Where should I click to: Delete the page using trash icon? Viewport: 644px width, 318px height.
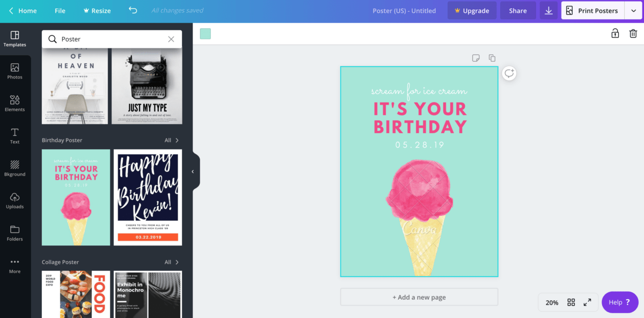(633, 33)
